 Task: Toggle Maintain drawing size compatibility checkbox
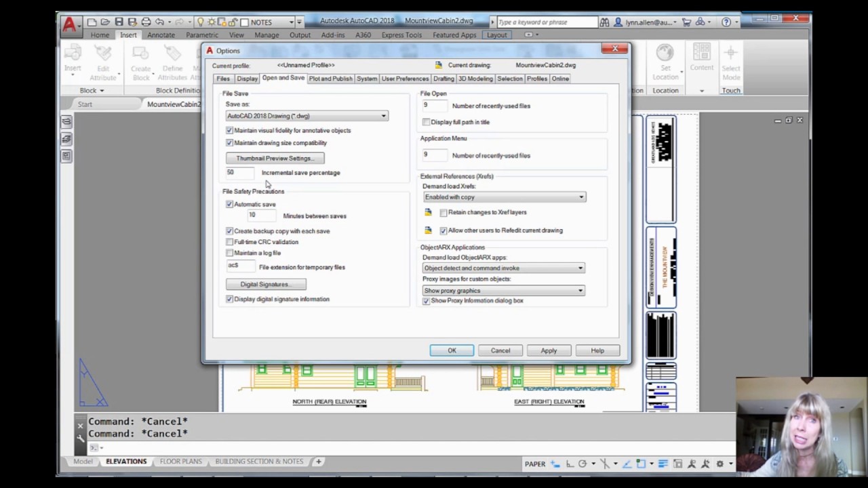click(229, 143)
